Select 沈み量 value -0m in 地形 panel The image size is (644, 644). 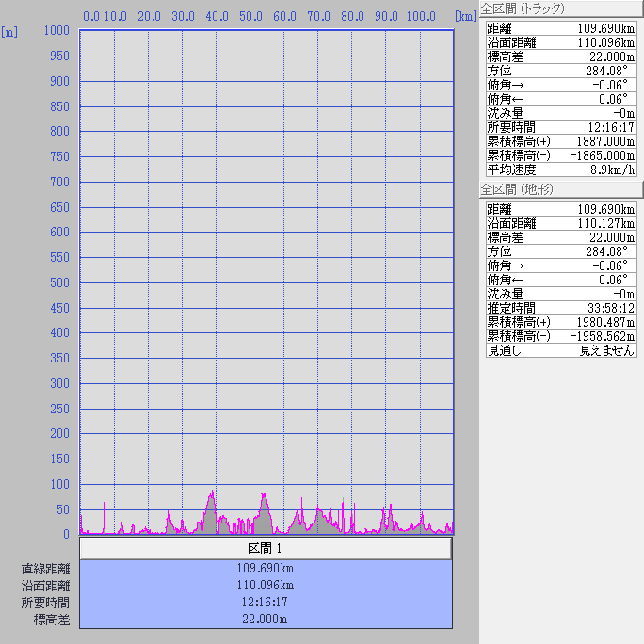(624, 294)
